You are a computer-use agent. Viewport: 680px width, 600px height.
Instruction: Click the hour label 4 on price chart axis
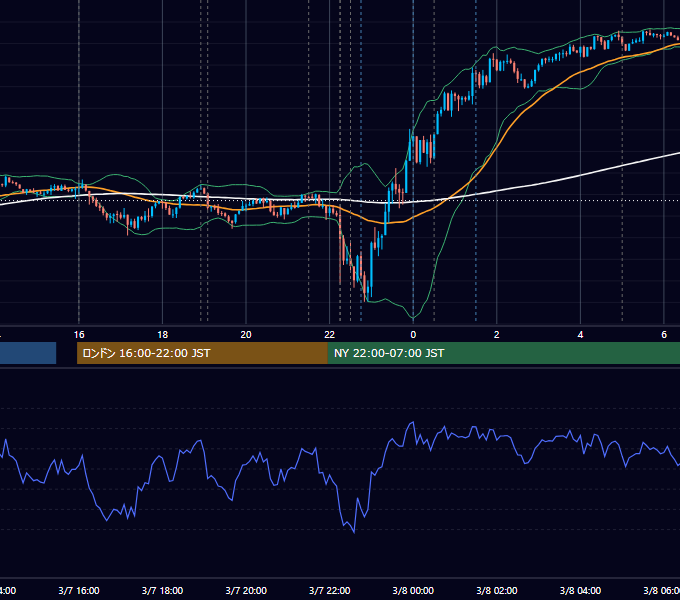580,335
